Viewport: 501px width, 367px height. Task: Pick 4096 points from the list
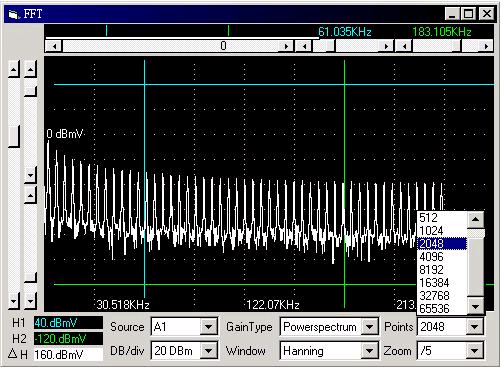coord(442,257)
